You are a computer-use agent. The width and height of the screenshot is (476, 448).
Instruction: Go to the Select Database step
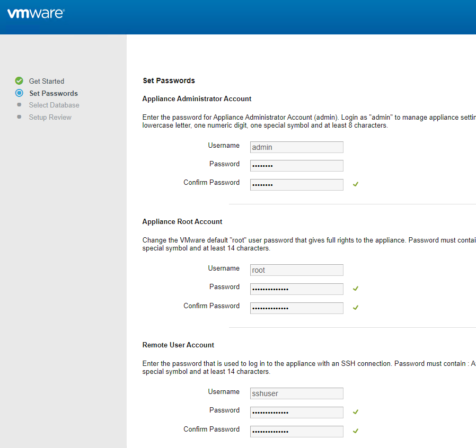[x=54, y=105]
